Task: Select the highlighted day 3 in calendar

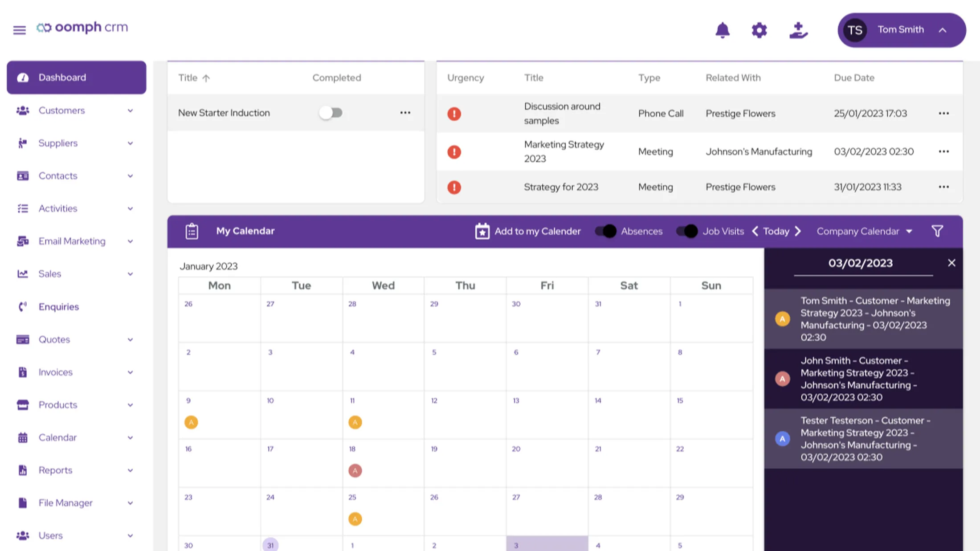Action: [x=547, y=544]
